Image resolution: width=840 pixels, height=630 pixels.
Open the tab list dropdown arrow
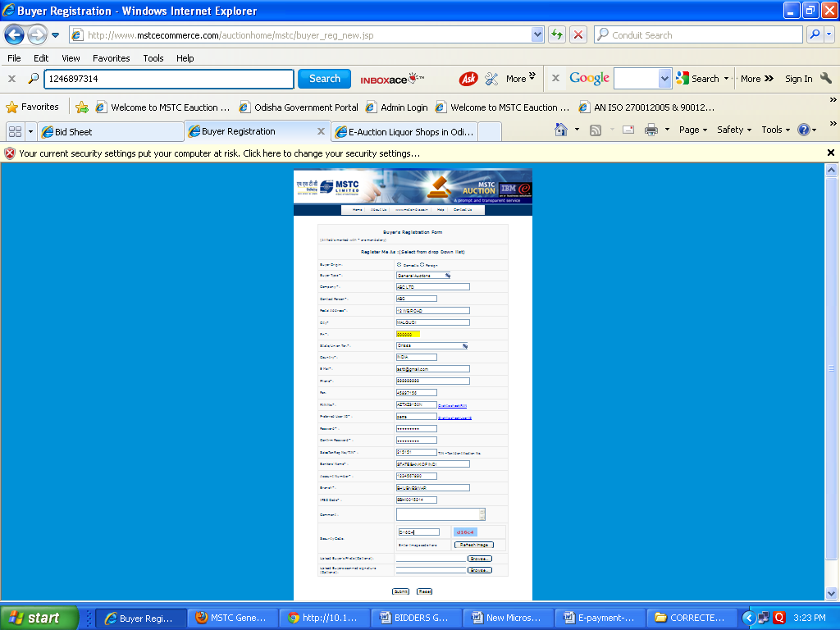(x=30, y=131)
